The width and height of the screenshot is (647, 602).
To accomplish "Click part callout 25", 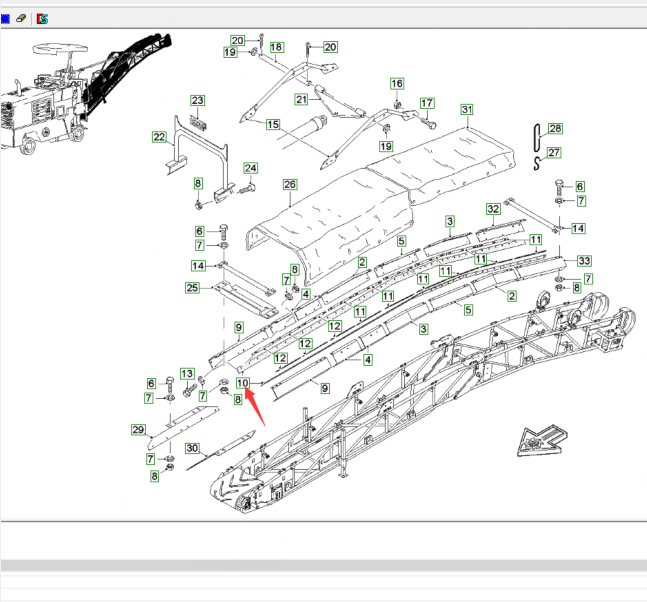I will pos(192,289).
